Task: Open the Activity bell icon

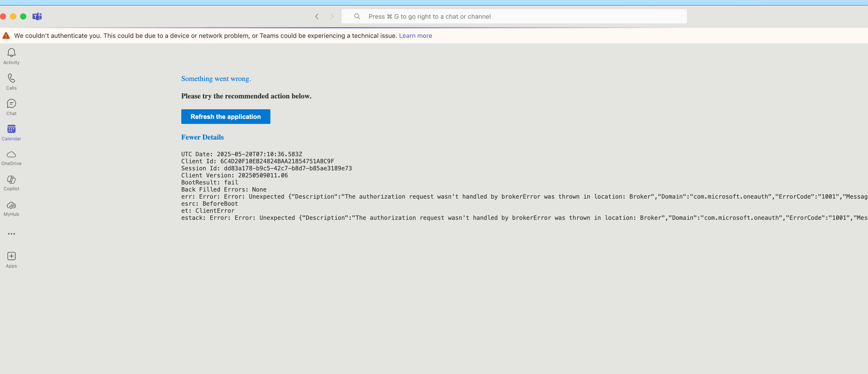Action: point(11,52)
